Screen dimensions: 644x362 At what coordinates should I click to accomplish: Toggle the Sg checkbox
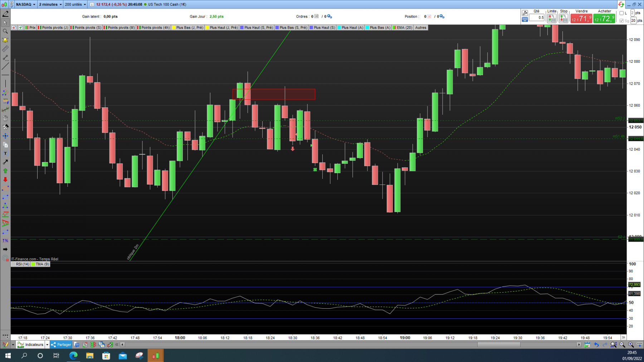click(621, 21)
